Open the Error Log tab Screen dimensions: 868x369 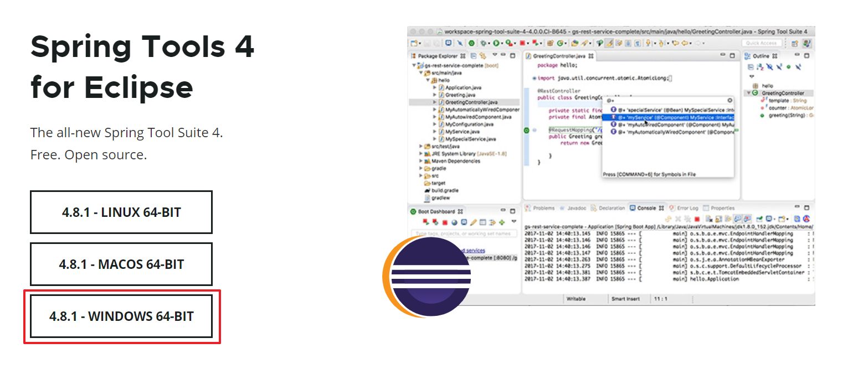click(684, 208)
